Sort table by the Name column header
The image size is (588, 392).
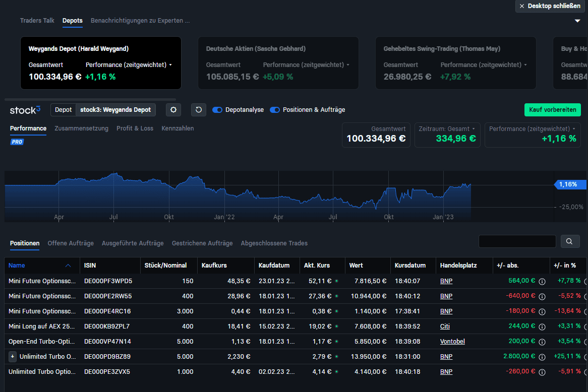17,266
